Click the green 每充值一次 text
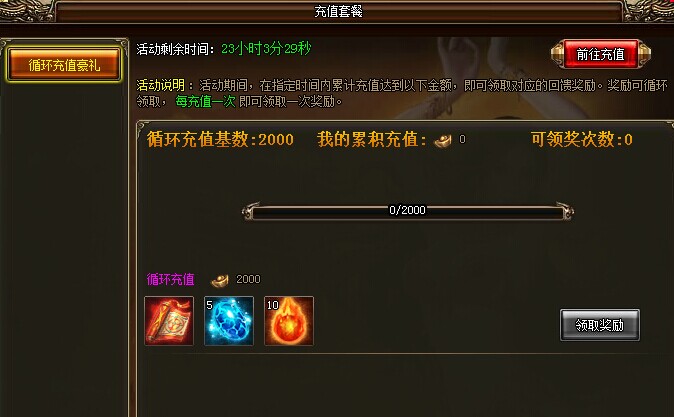Image resolution: width=674 pixels, height=417 pixels. click(x=205, y=101)
